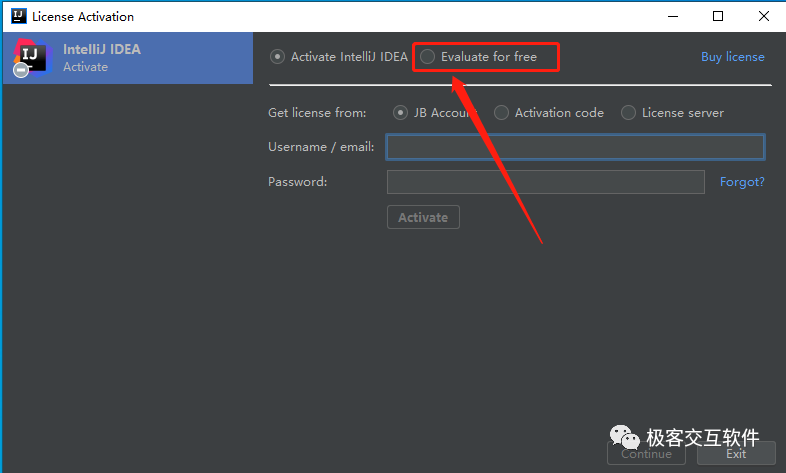Focus the Username / email field

coord(575,147)
